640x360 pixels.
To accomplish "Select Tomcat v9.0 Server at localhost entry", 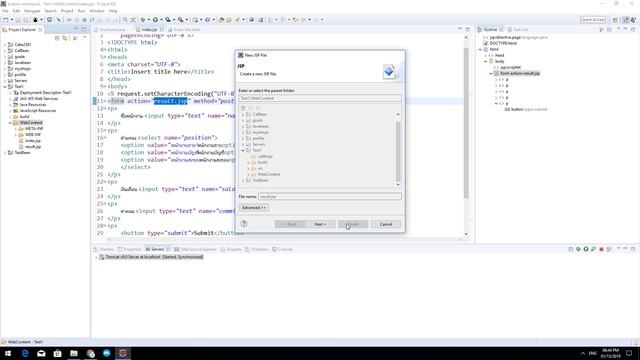I will coord(151,257).
